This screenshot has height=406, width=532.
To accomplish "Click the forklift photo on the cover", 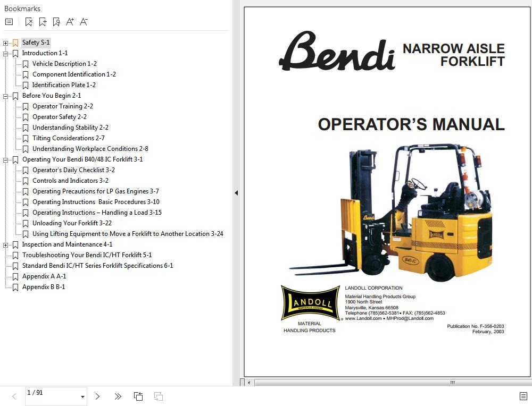I will pos(391,212).
